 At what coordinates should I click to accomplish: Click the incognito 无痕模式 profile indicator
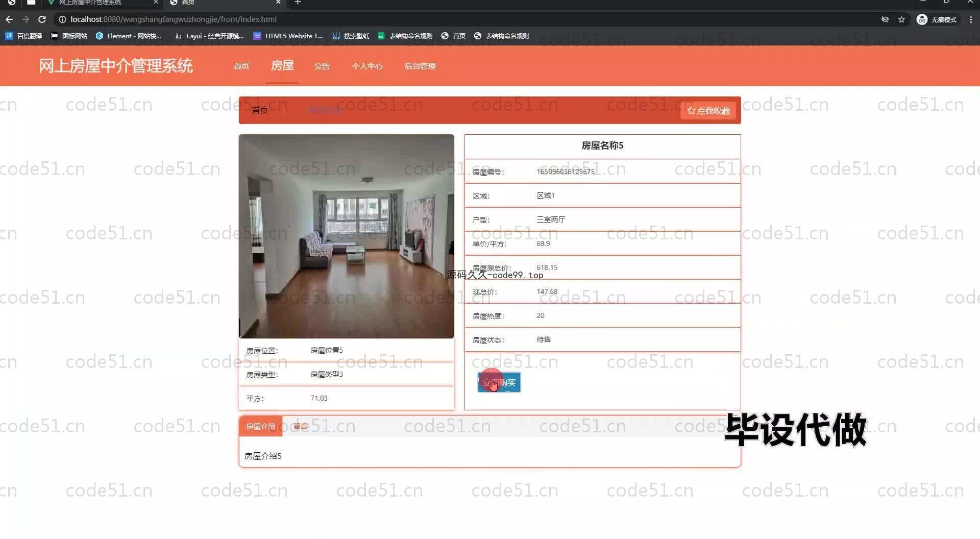(937, 19)
